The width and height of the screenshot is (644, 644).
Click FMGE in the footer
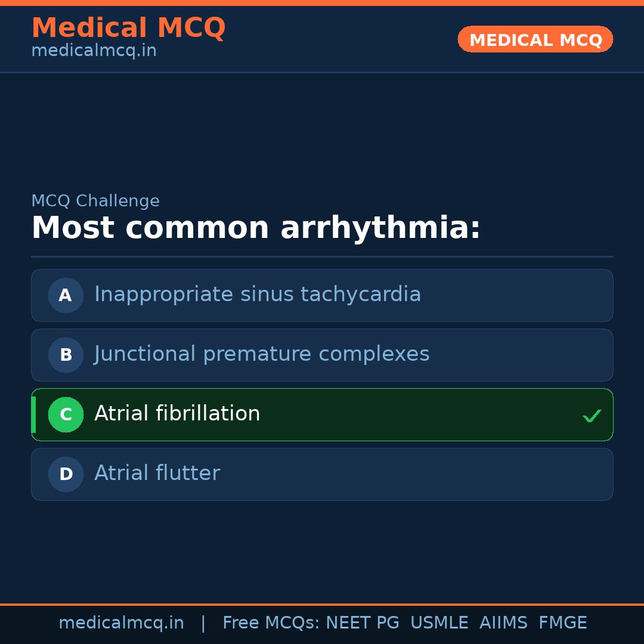[x=562, y=623]
